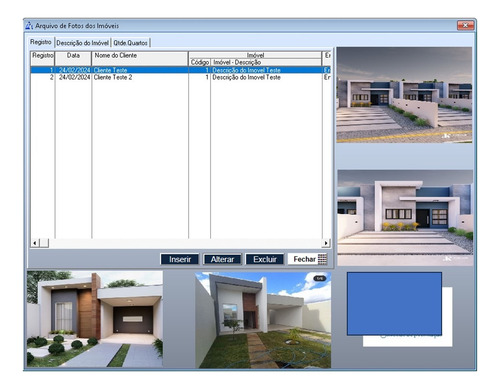
Task: Click the solid blue rectangle thumbnail
Action: (394, 304)
